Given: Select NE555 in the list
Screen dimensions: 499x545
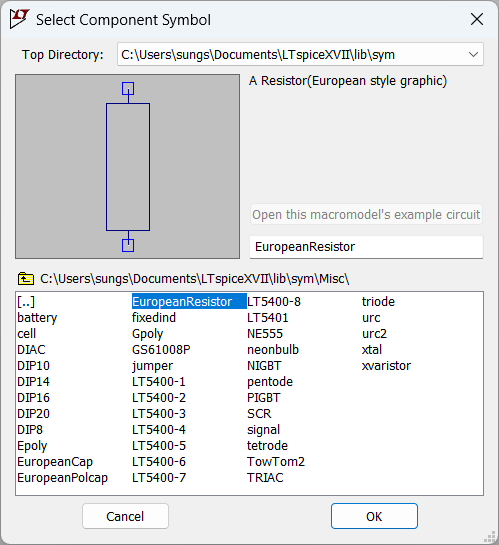Looking at the screenshot, I should [265, 334].
